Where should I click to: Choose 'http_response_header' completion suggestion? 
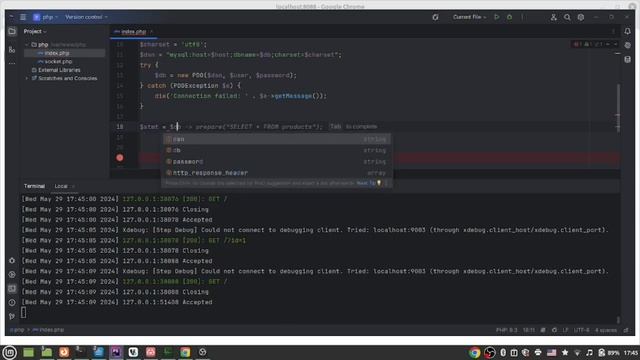tap(277, 173)
